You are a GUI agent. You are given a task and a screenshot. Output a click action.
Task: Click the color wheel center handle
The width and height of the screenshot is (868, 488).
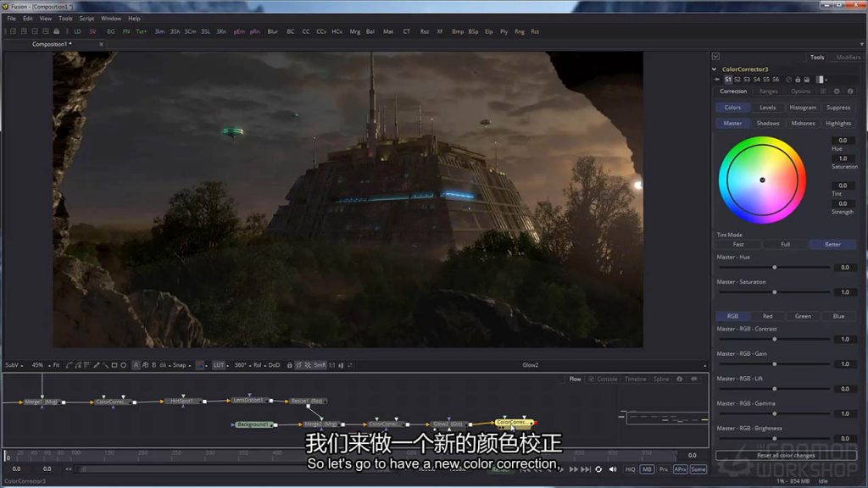(x=762, y=180)
